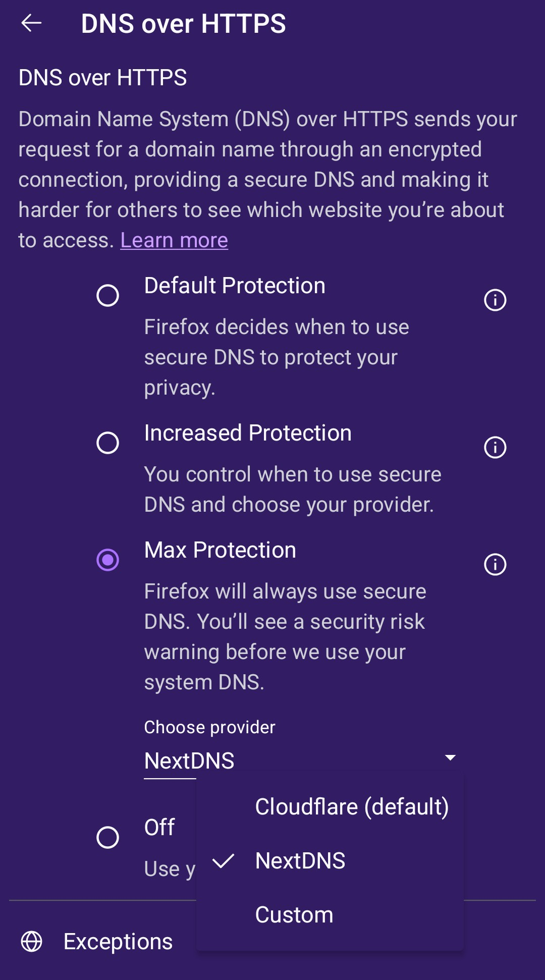This screenshot has height=980, width=545.
Task: Click the checkmark beside NextDNS option
Action: 223,861
